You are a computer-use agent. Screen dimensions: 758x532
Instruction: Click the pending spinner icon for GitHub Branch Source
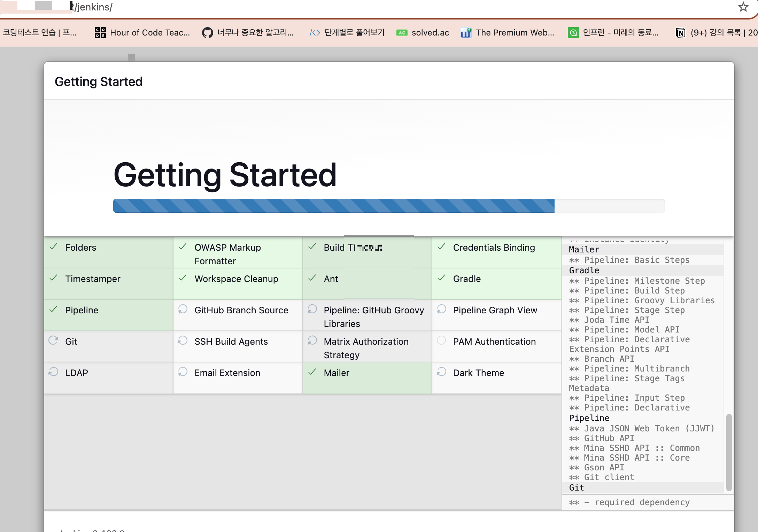tap(183, 309)
